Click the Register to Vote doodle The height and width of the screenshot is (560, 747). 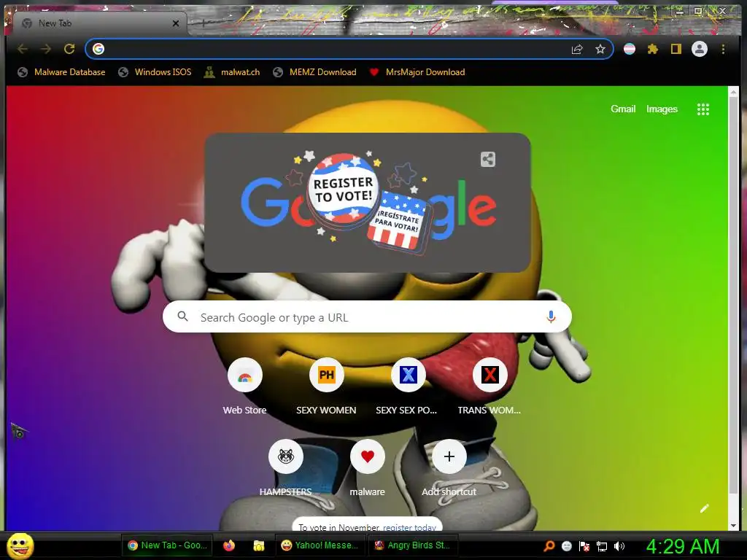pos(368,203)
